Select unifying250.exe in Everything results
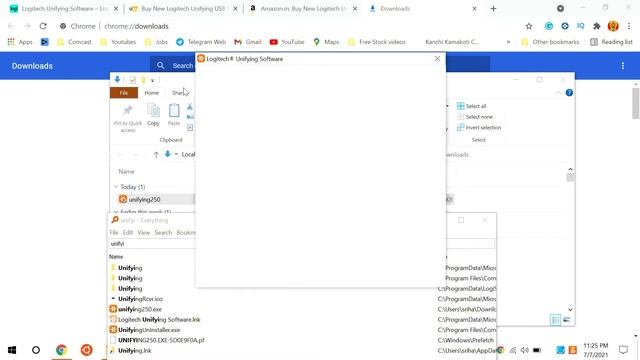Image resolution: width=640 pixels, height=360 pixels. click(140, 309)
